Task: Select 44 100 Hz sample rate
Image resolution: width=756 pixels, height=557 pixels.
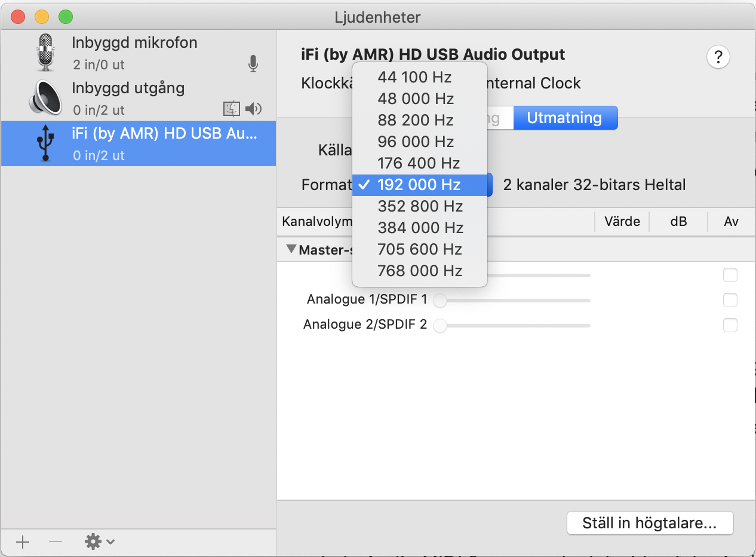Action: [414, 77]
